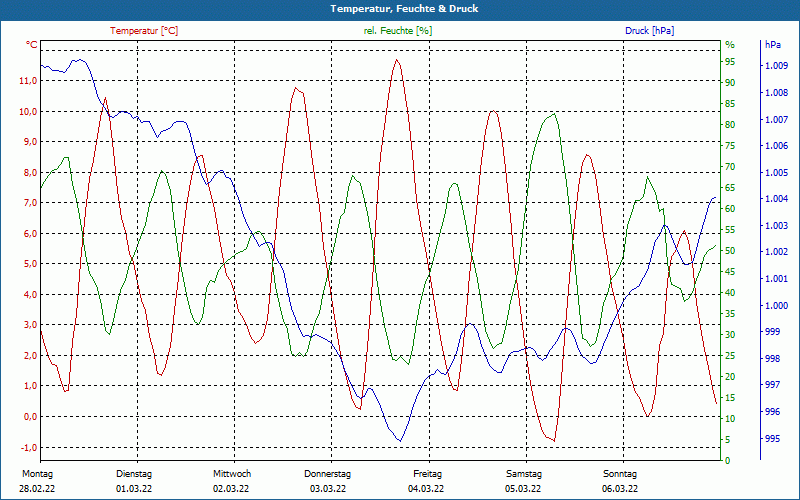Click the '80' humidity axis tick label
800x500 pixels.
tap(730, 124)
